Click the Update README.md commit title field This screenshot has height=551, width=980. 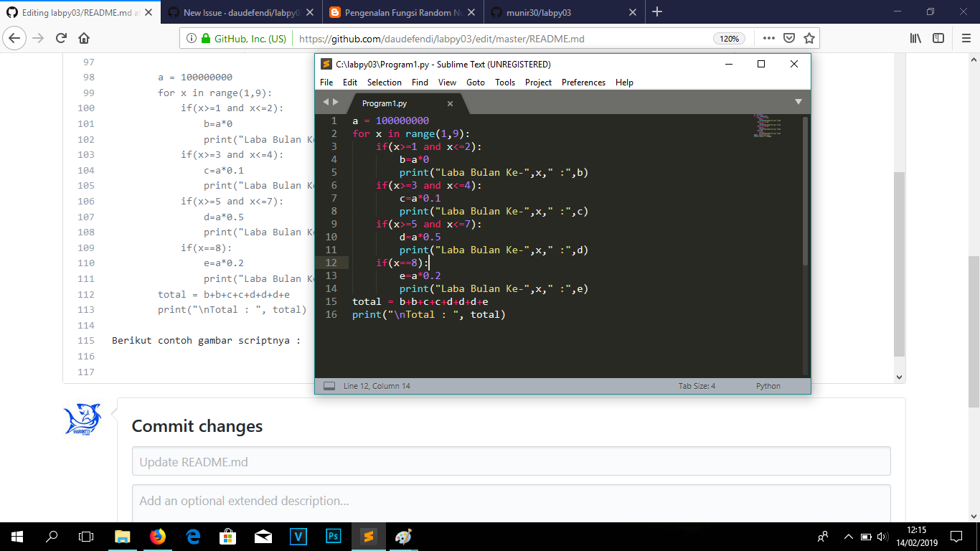point(510,462)
